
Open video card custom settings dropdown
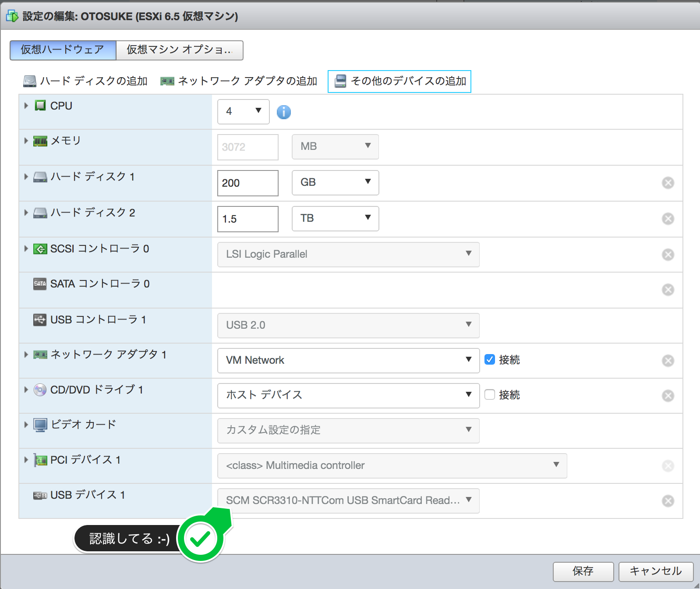click(x=349, y=431)
